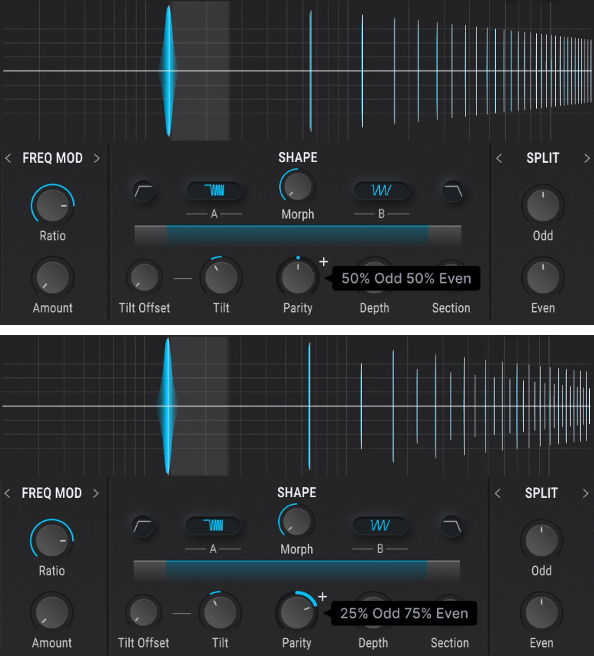Click the large blue fundamental partial in upper spectrum
The height and width of the screenshot is (656, 594).
coord(168,71)
